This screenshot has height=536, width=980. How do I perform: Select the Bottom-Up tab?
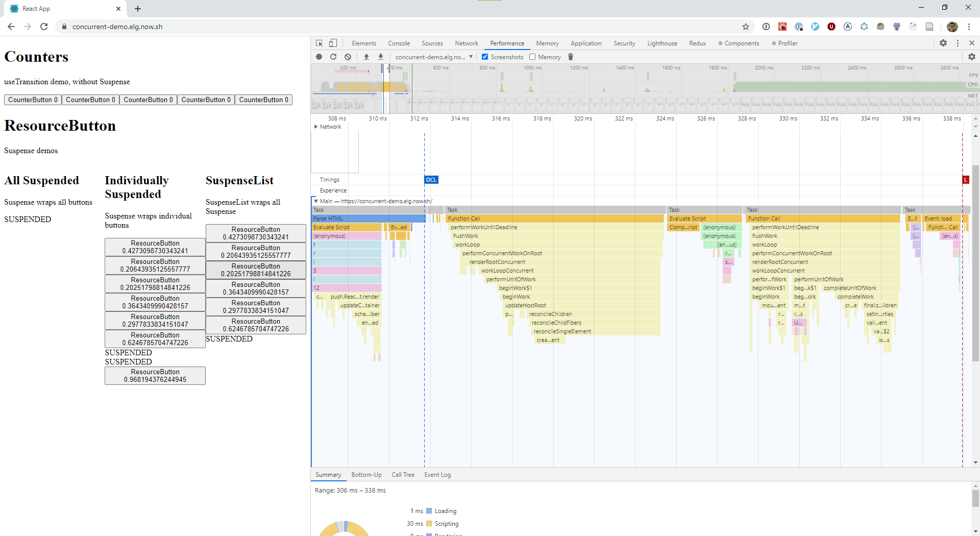point(366,475)
